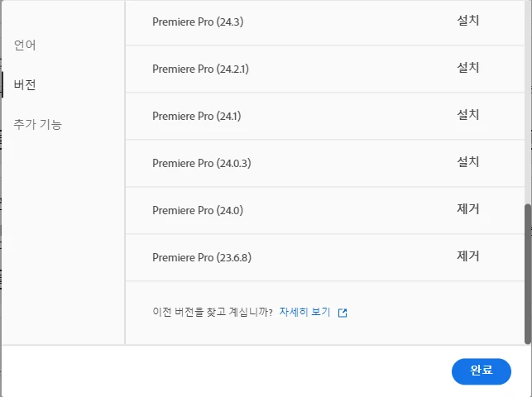Select the Premiere Pro (24.3) row label
The image size is (532, 397).
click(x=198, y=22)
